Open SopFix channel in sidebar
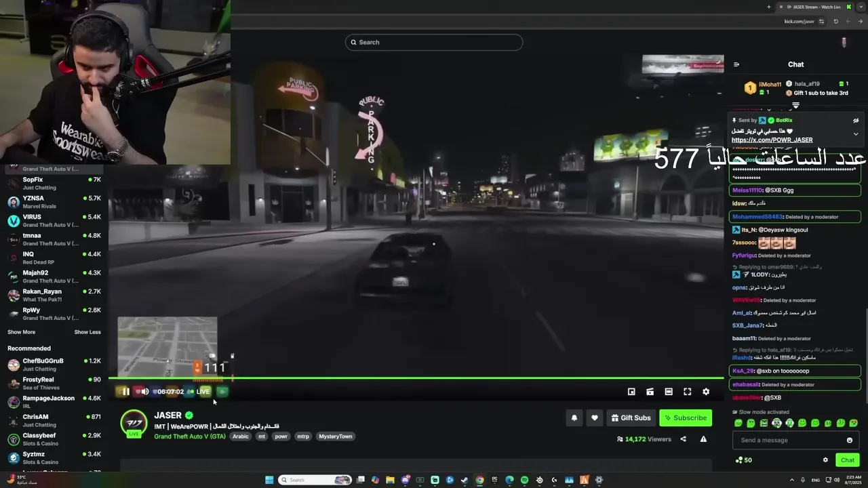Image resolution: width=868 pixels, height=488 pixels. [54, 184]
